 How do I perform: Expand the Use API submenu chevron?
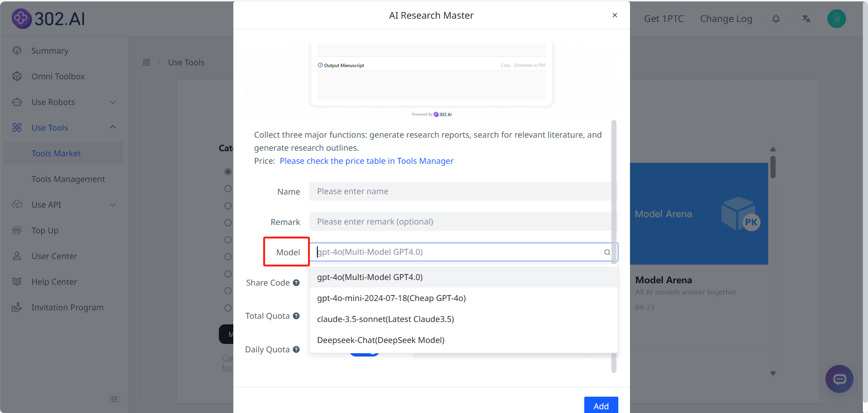tap(112, 205)
